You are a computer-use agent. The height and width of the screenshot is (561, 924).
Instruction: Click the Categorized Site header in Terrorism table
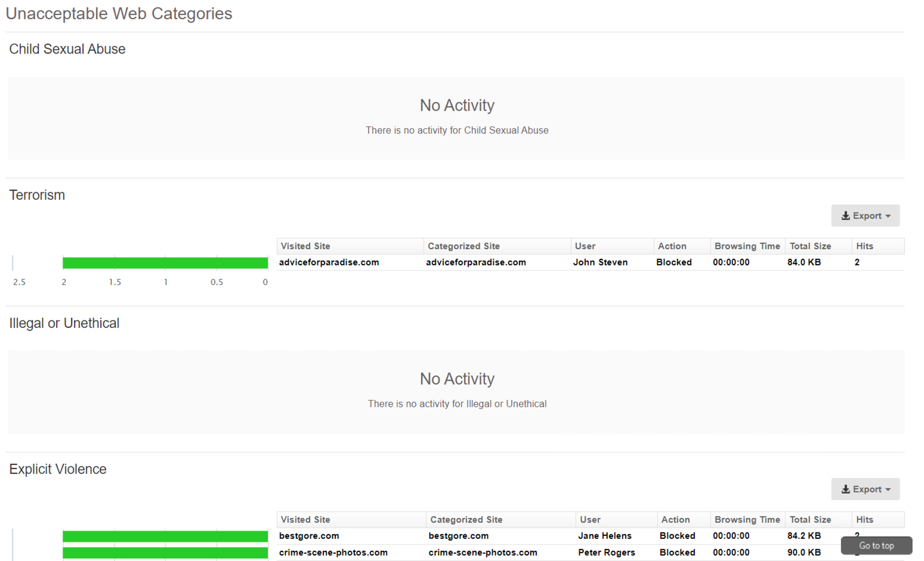464,246
